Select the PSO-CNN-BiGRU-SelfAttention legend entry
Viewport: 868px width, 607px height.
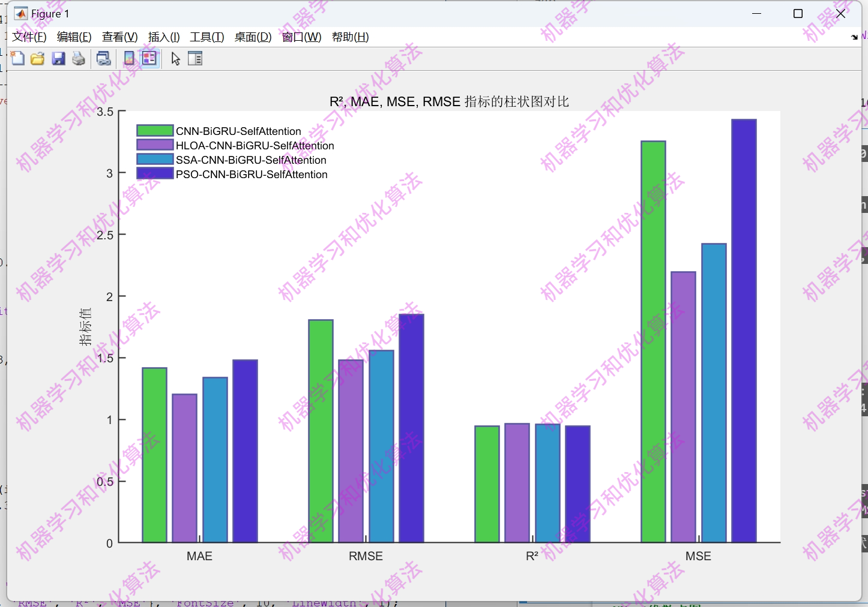tap(251, 174)
